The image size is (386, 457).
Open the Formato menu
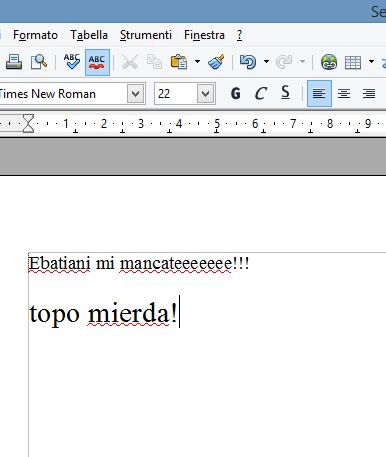point(35,35)
